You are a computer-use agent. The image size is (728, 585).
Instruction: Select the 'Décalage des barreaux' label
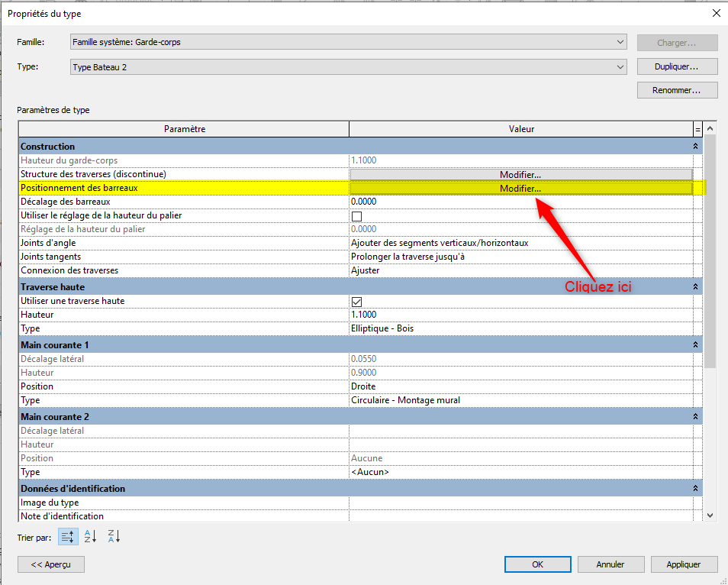click(66, 202)
